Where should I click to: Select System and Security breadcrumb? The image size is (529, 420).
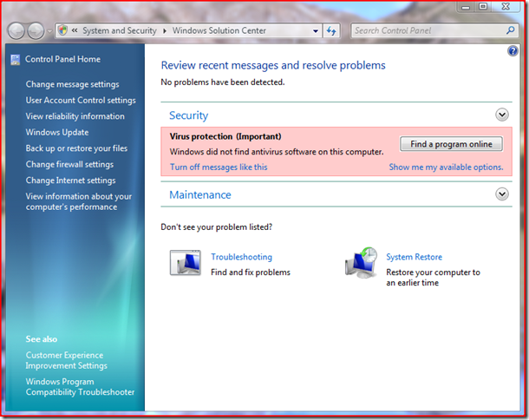click(x=120, y=30)
